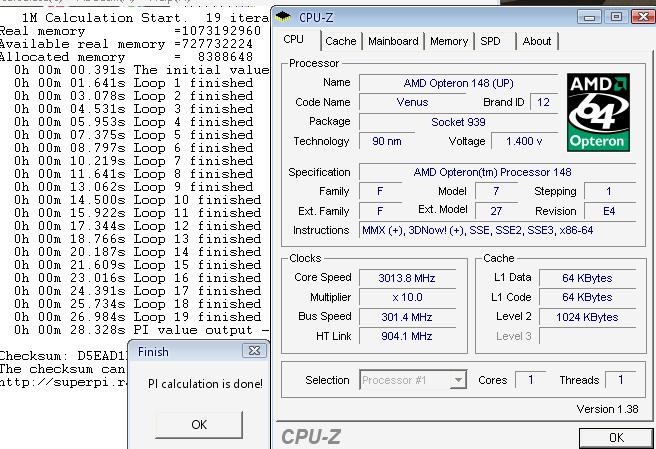Image resolution: width=656 pixels, height=449 pixels.
Task: Switch to the Cache tab
Action: (341, 41)
